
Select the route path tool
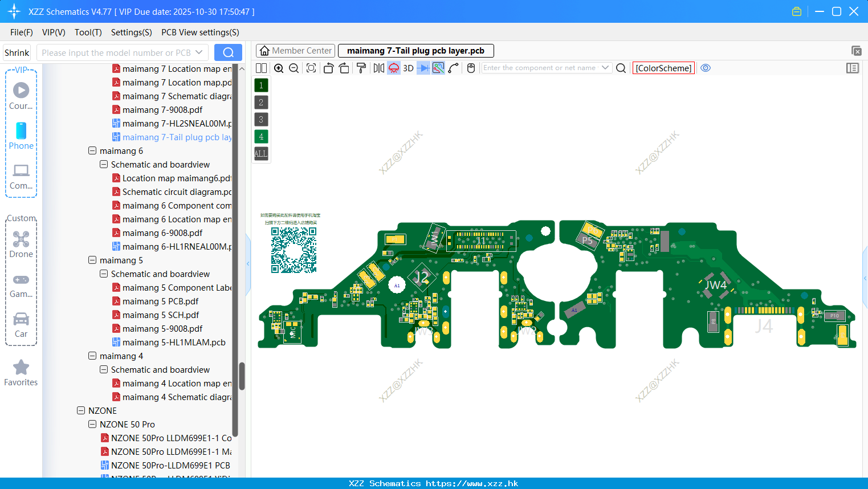[x=454, y=68]
